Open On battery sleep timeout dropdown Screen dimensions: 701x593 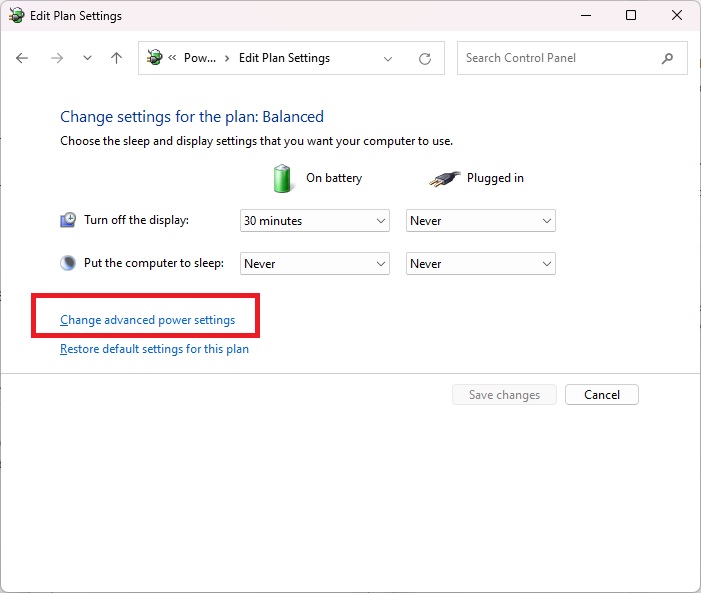pos(315,263)
